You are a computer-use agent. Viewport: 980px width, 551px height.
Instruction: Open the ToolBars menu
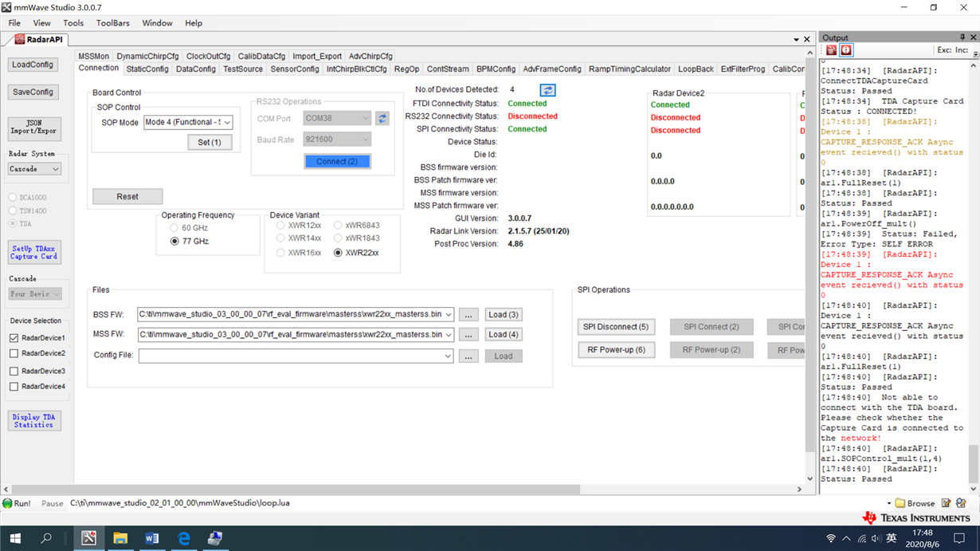tap(112, 23)
